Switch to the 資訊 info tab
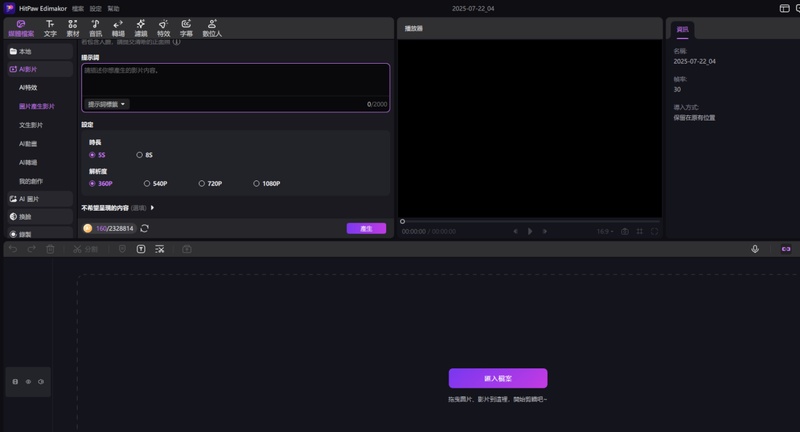The height and width of the screenshot is (432, 800). 682,30
